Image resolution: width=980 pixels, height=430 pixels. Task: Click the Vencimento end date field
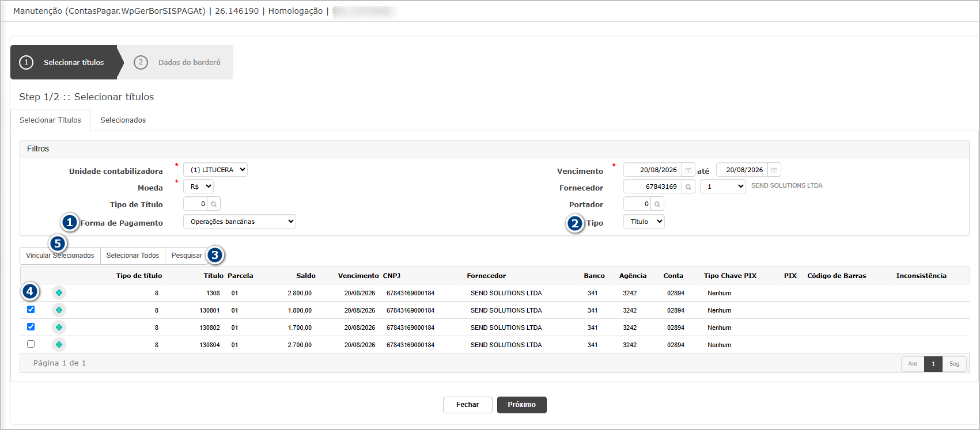pyautogui.click(x=742, y=170)
